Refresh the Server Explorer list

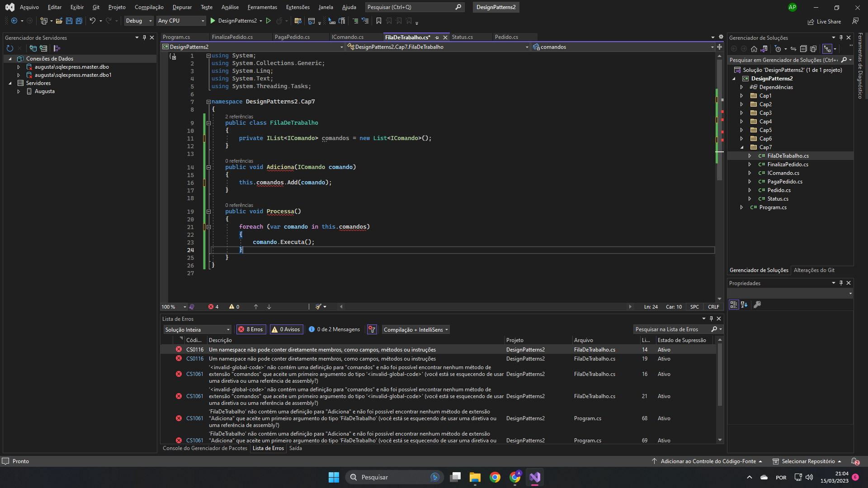tap(10, 48)
